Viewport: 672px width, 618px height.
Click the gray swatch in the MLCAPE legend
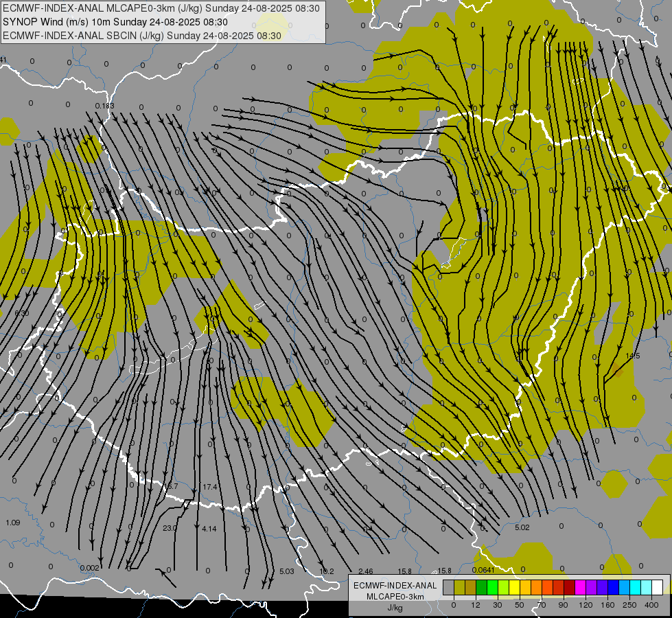pyautogui.click(x=449, y=587)
